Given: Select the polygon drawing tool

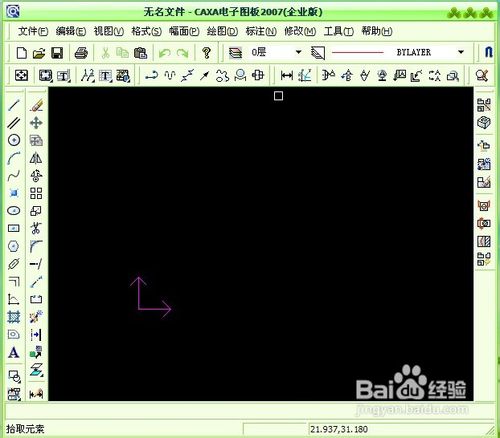Looking at the screenshot, I should [x=13, y=246].
